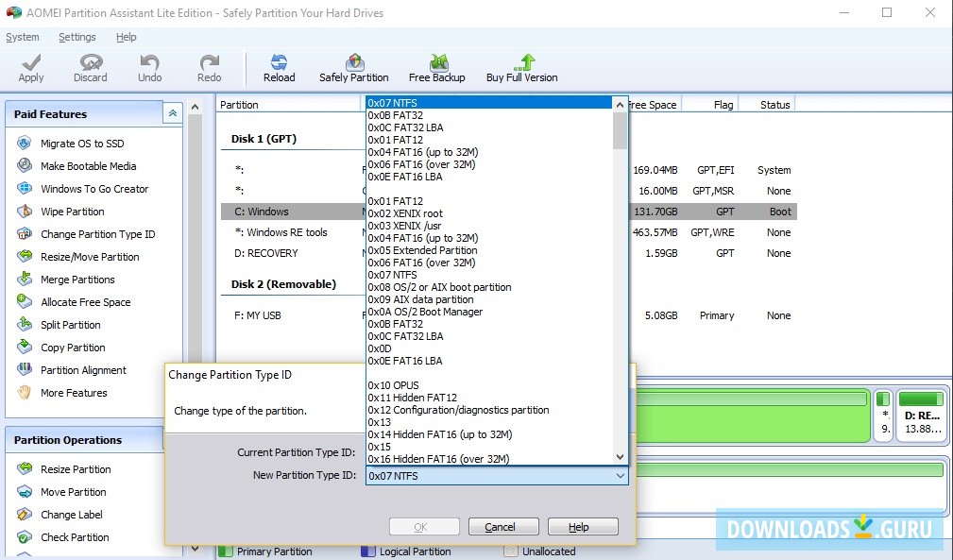This screenshot has height=560, width=953.
Task: Click the Unallocated legend swatch
Action: click(x=511, y=552)
